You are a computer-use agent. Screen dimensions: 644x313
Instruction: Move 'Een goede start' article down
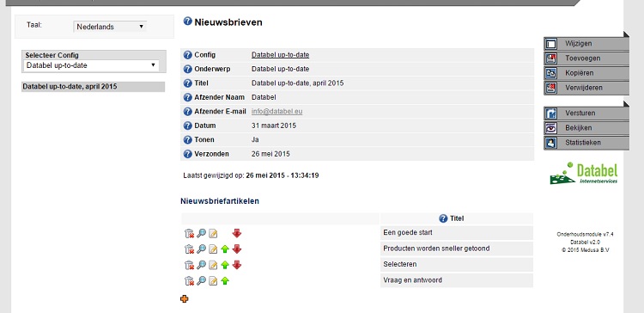(237, 234)
